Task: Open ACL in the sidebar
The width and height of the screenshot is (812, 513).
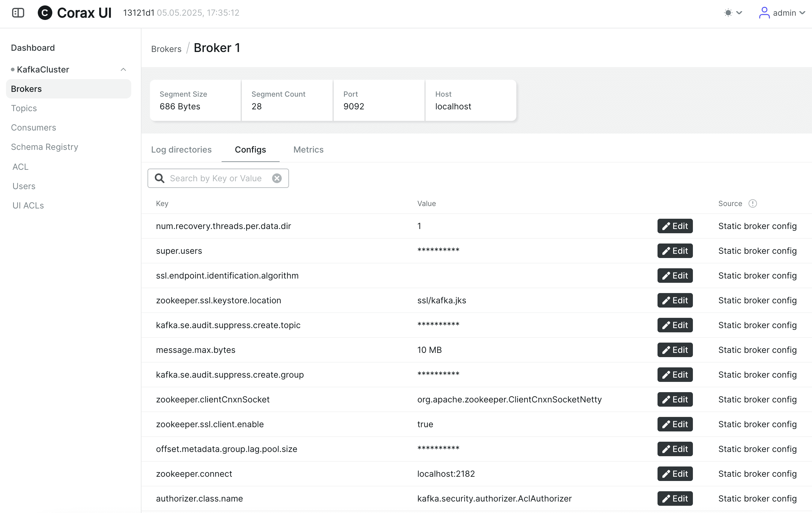Action: [x=20, y=167]
